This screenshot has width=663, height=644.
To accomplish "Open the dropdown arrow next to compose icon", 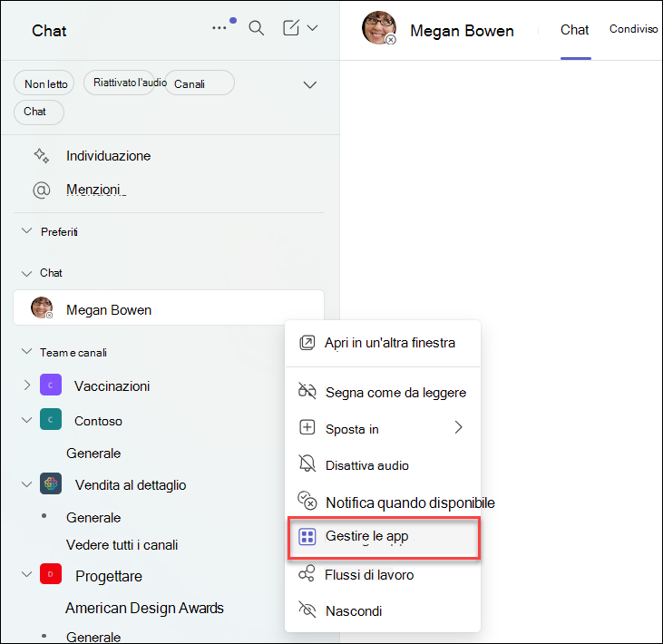I will click(x=313, y=28).
